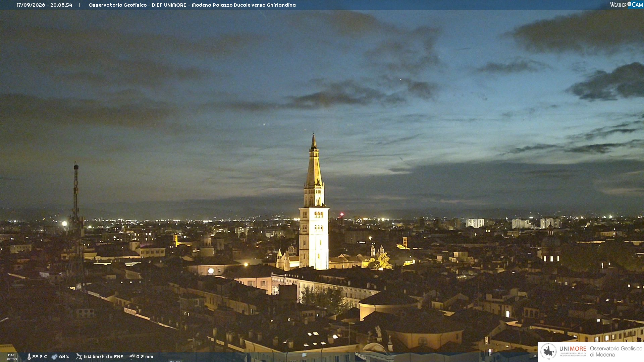644x362 pixels.
Task: Click the Osservatorio Geofisico DIEF UNIMORE title
Action: pos(192,5)
